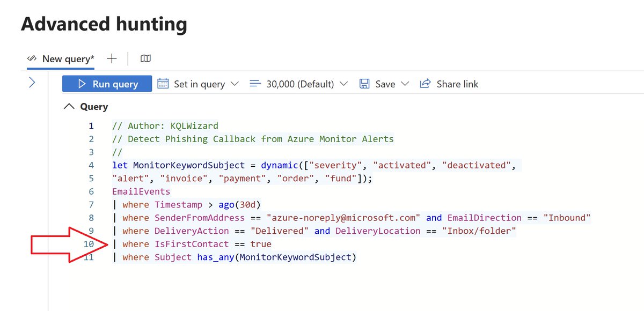The width and height of the screenshot is (644, 311).
Task: Open the Save options dropdown arrow
Action: 405,84
